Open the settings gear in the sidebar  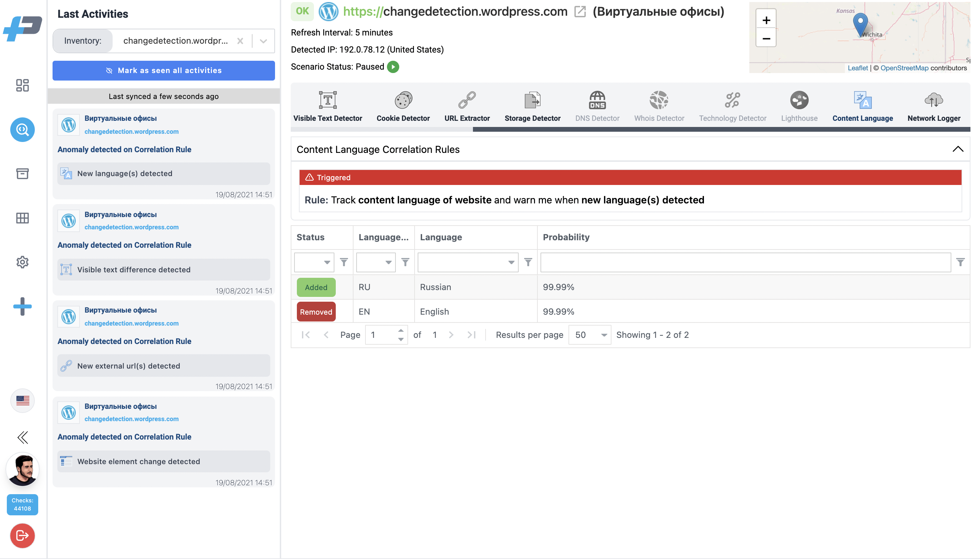pyautogui.click(x=22, y=262)
